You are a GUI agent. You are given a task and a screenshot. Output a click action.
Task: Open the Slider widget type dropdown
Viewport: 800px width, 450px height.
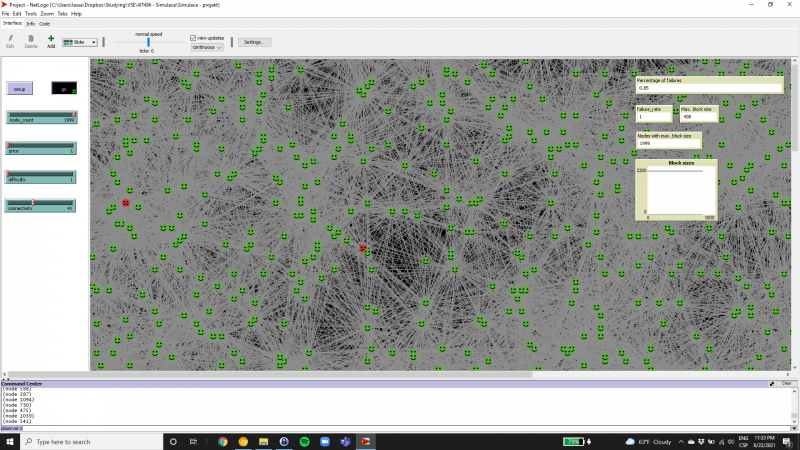click(x=80, y=43)
